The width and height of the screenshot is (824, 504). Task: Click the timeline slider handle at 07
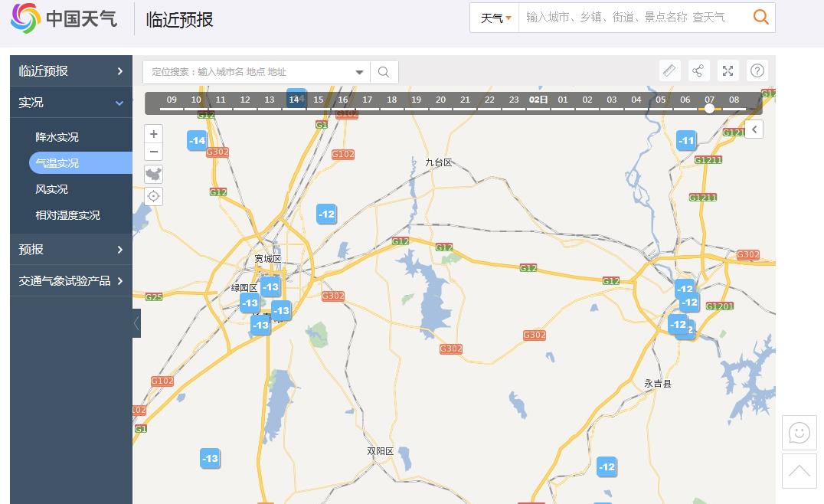[709, 108]
